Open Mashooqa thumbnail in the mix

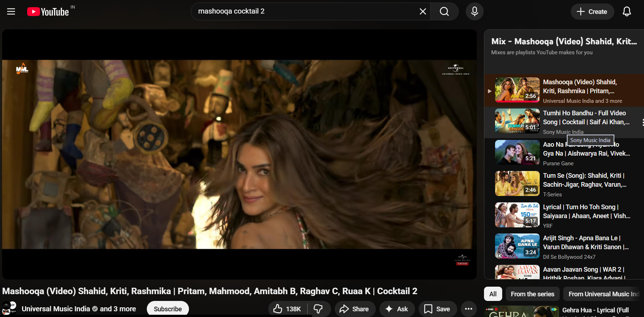[x=517, y=90]
